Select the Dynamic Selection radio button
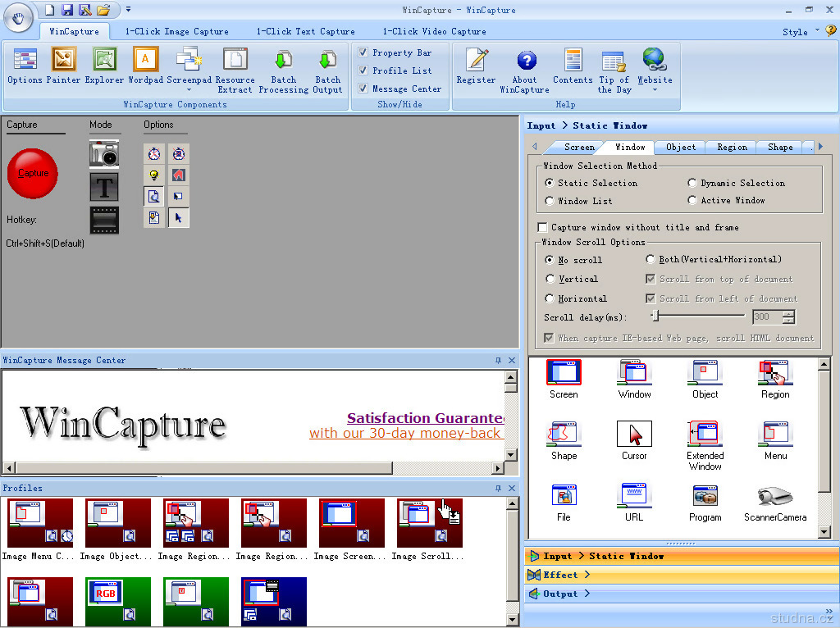The width and height of the screenshot is (840, 628). [692, 183]
